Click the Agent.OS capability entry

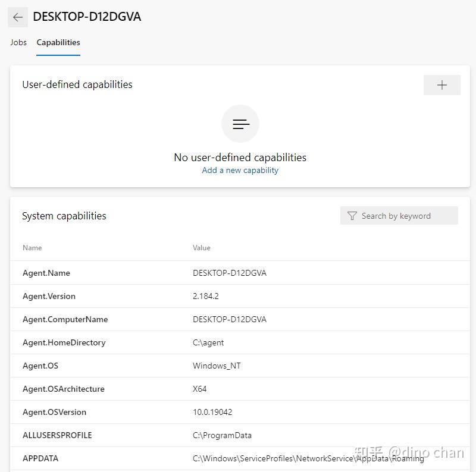(x=40, y=366)
